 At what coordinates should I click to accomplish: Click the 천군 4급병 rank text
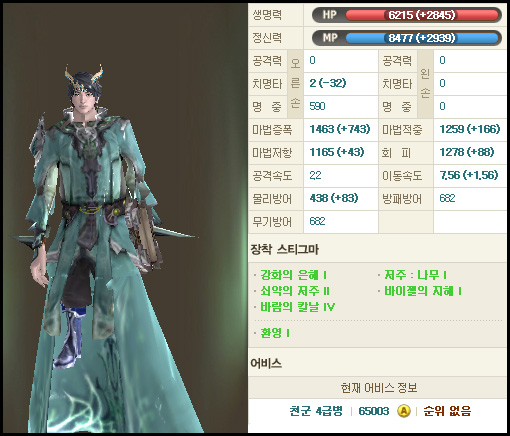point(316,411)
